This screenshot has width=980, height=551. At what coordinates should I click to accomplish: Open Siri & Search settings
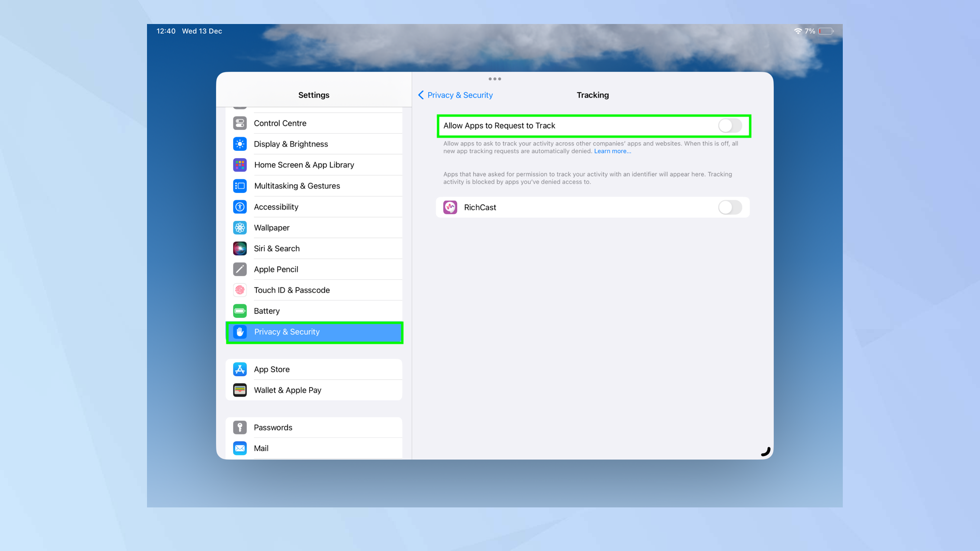coord(314,248)
